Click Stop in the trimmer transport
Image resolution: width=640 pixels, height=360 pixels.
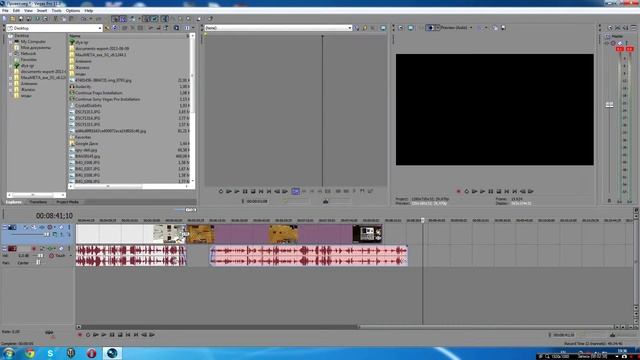click(x=253, y=191)
